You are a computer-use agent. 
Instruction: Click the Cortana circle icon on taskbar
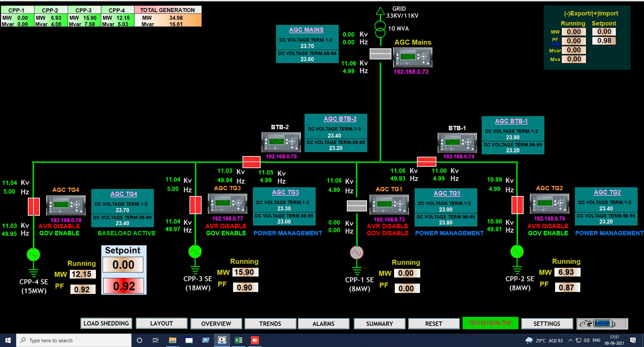tap(140, 340)
